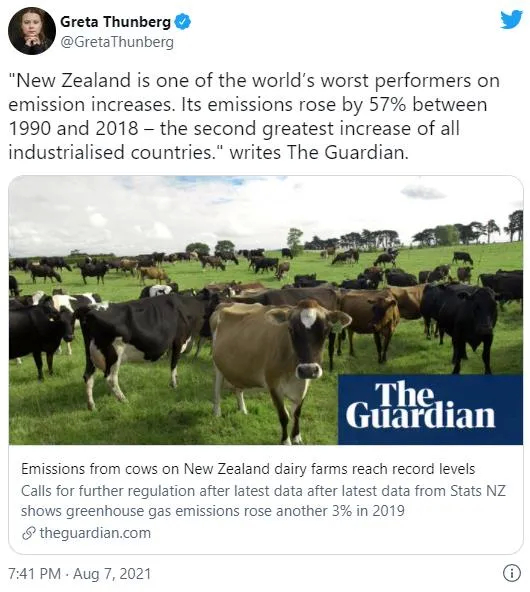Viewport: 530px width, 592px height.
Task: Click The Guardian logo overlay
Action: tap(430, 409)
